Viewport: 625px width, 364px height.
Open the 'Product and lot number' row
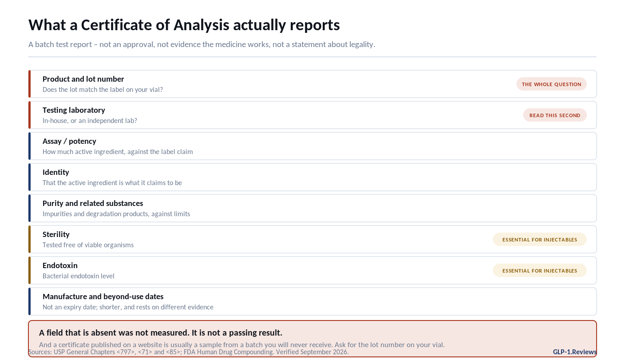[x=312, y=84]
